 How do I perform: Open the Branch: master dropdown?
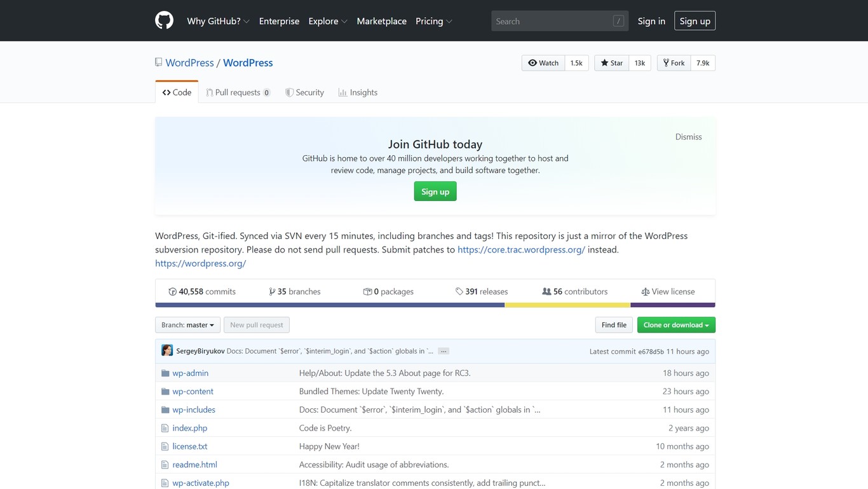pos(187,324)
